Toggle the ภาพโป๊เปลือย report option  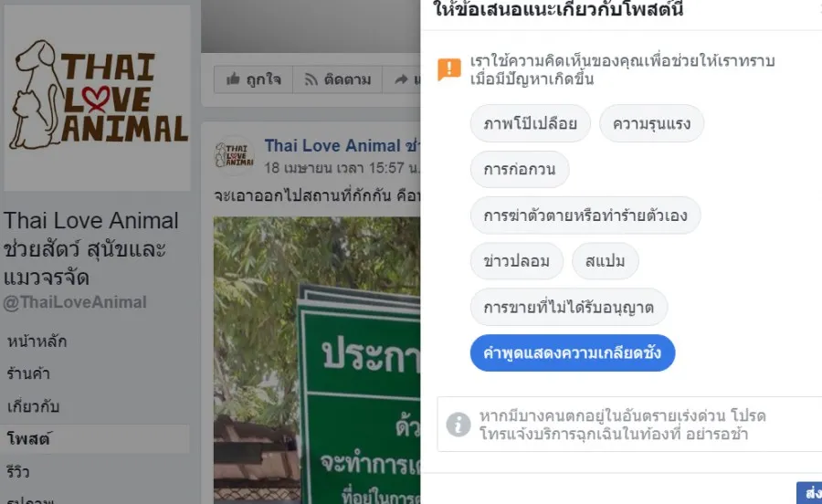pyautogui.click(x=530, y=123)
